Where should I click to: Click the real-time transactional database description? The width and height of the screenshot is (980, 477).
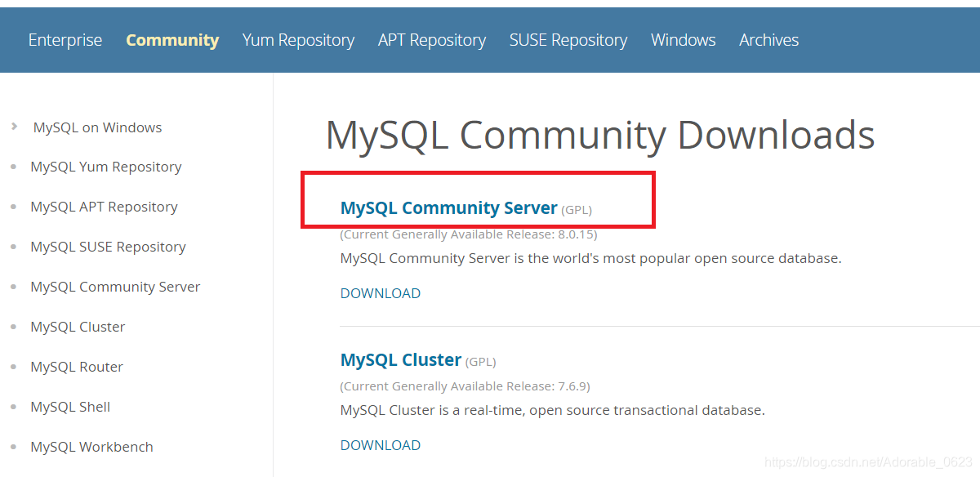coord(553,411)
